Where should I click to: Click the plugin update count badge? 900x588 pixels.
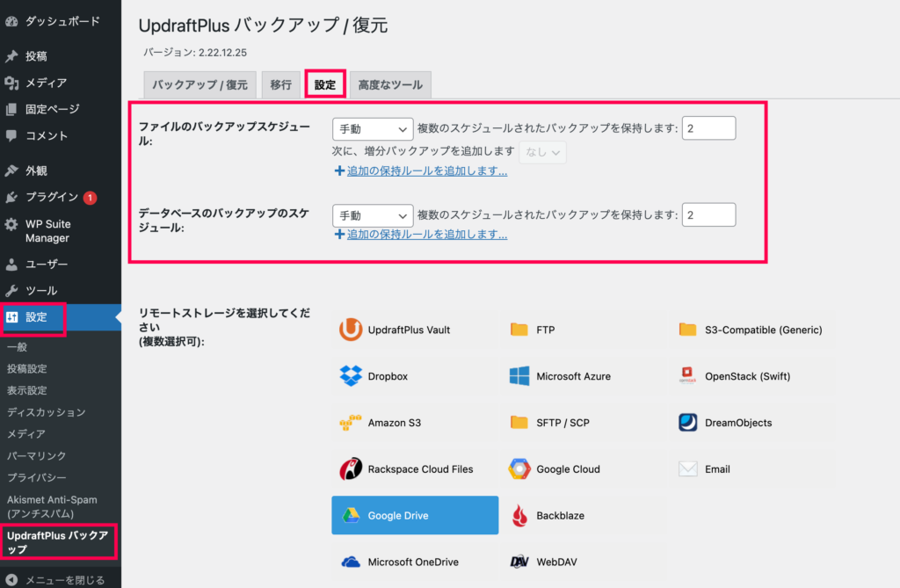point(91,198)
